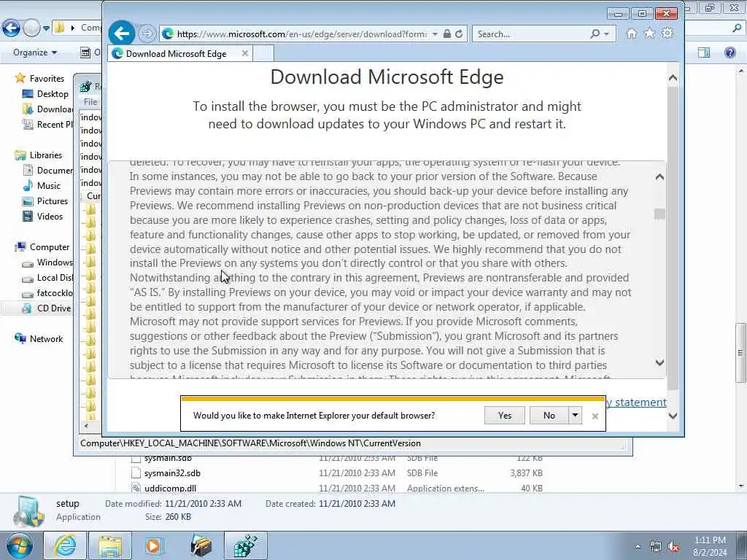Open the Registry Editor taskbar icon
This screenshot has width=747, height=560.
click(x=246, y=545)
